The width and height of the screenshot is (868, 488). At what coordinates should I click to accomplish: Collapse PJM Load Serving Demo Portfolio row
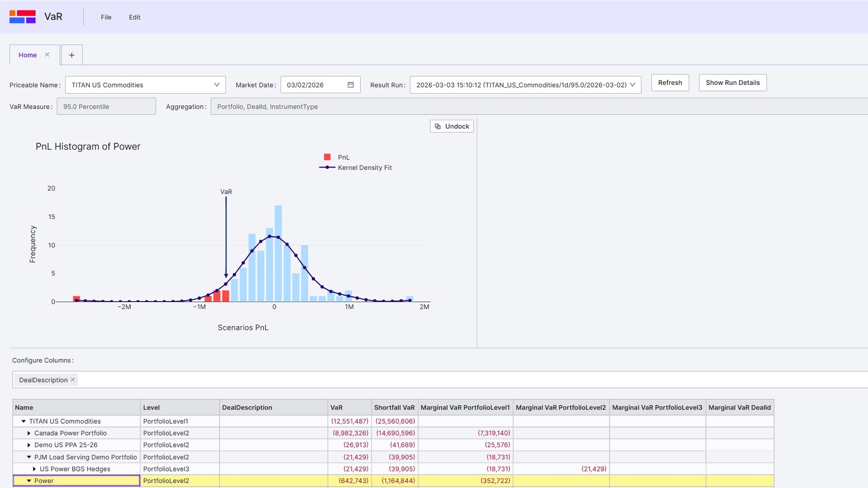29,457
